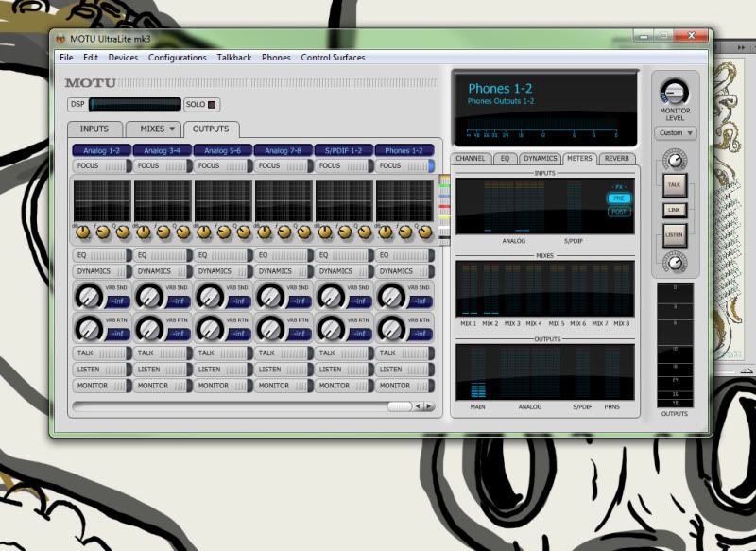Open the EQ tab in the right panel

(505, 159)
